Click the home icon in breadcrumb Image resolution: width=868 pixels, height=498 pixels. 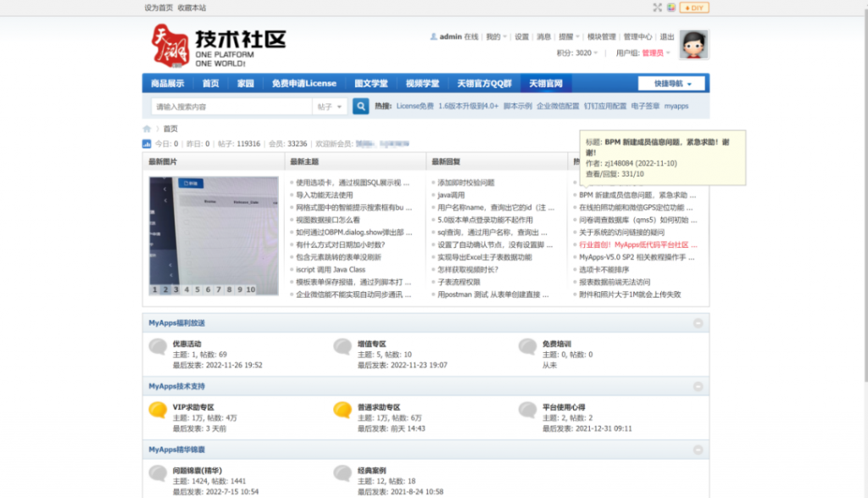(x=147, y=129)
